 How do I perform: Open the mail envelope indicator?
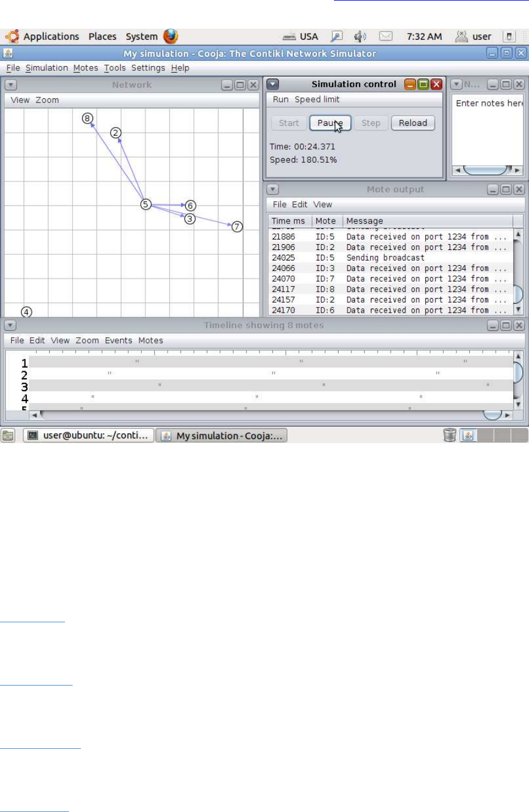pos(385,36)
